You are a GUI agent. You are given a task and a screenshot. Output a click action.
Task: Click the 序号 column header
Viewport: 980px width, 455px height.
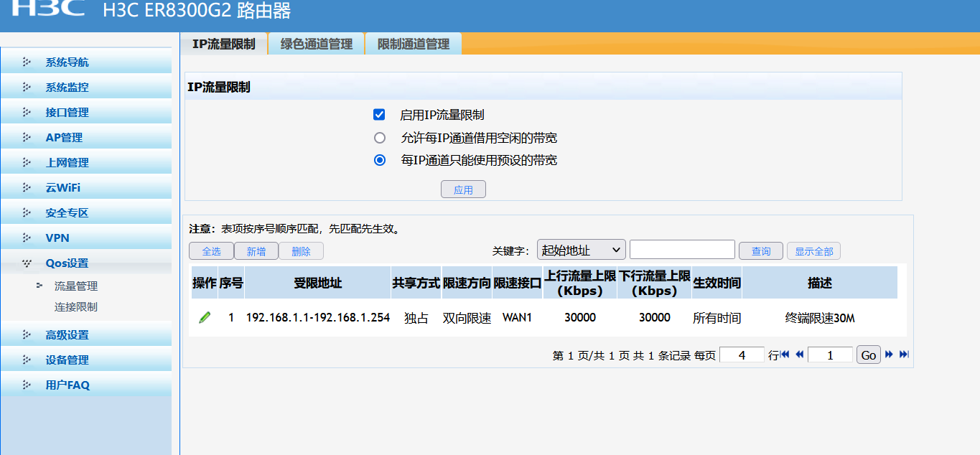point(230,283)
